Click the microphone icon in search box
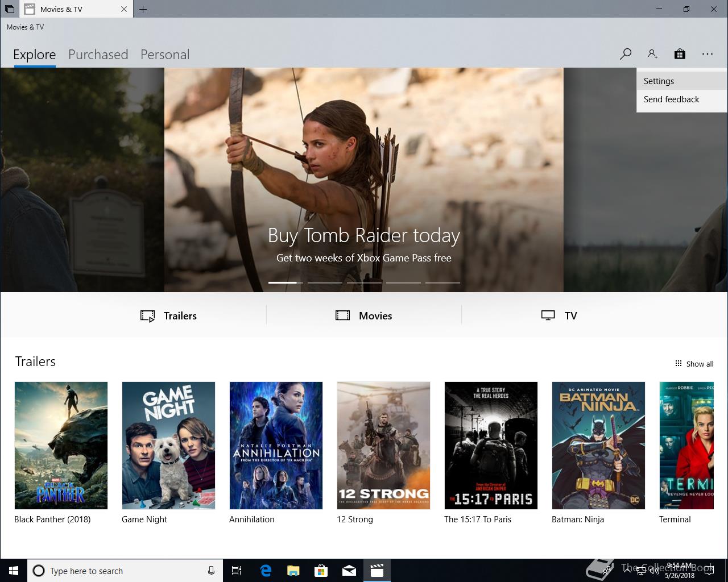This screenshot has width=728, height=582. tap(211, 571)
